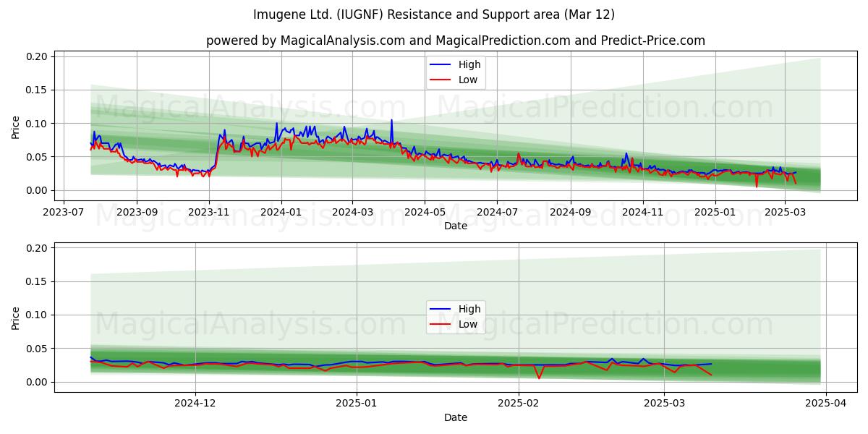Screen dimensions: 868x434
Task: Click the '0.10' y-axis tick on lower chart
Action: click(x=38, y=315)
